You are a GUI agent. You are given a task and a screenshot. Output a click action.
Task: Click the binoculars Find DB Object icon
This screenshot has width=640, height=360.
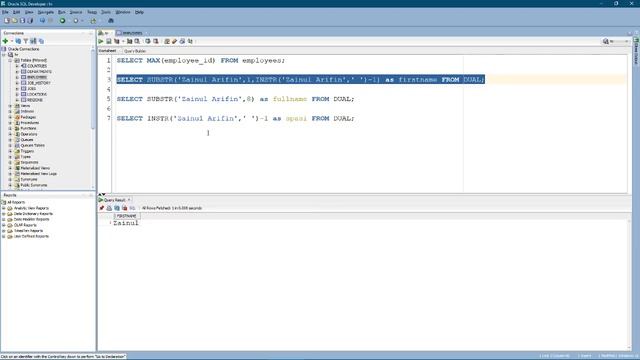(x=111, y=21)
